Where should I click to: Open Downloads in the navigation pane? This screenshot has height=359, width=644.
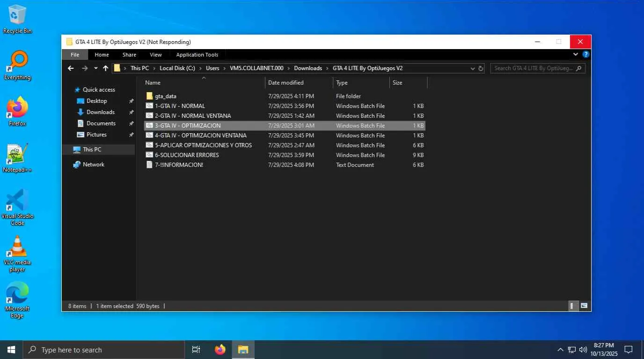tap(100, 112)
